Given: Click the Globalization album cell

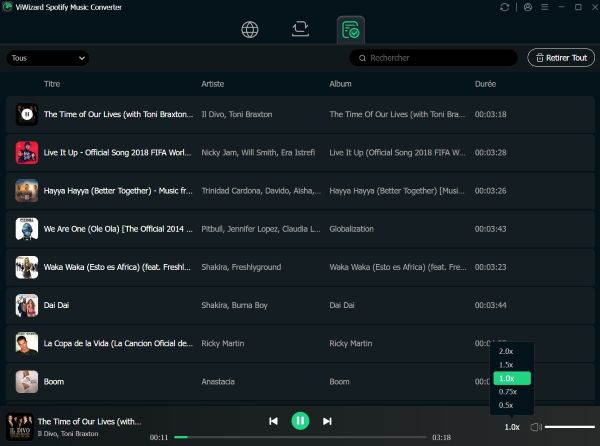Looking at the screenshot, I should tap(351, 229).
